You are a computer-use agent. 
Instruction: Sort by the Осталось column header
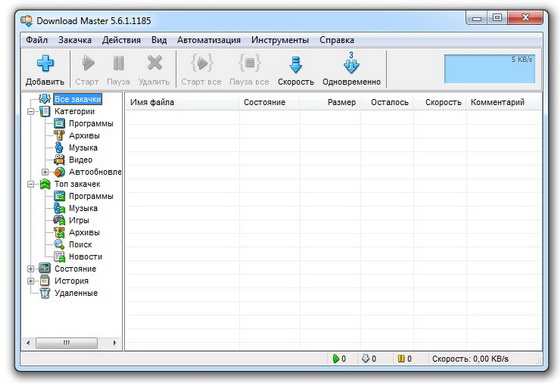[387, 102]
